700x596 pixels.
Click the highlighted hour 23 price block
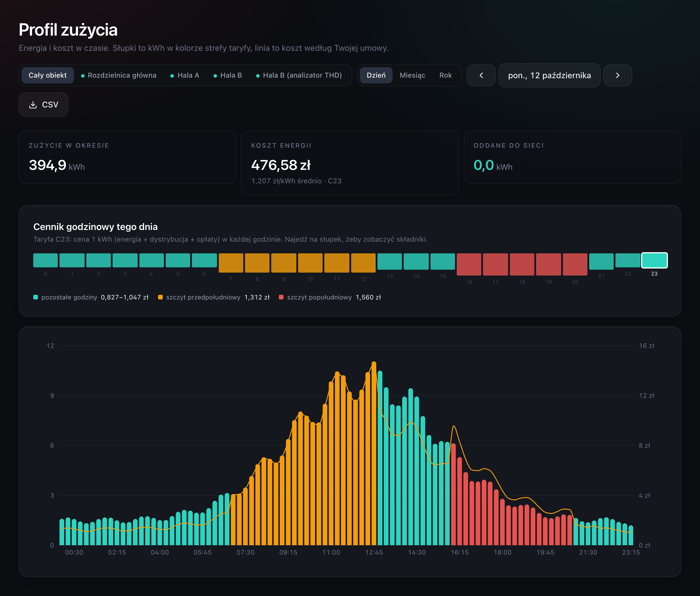click(654, 260)
